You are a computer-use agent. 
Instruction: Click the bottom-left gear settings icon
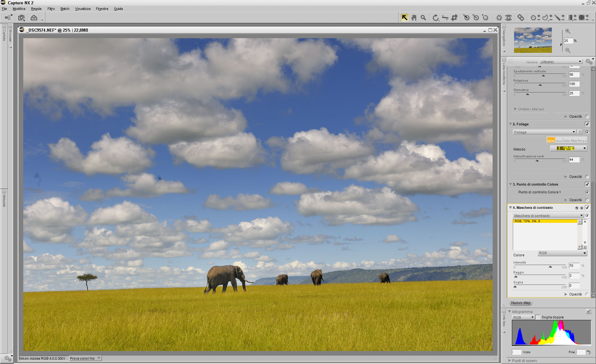tap(8, 358)
